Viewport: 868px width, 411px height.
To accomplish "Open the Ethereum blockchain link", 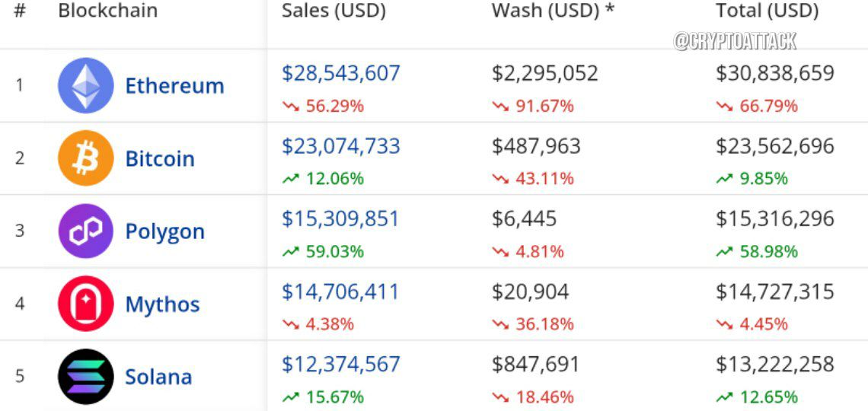I will [x=174, y=86].
